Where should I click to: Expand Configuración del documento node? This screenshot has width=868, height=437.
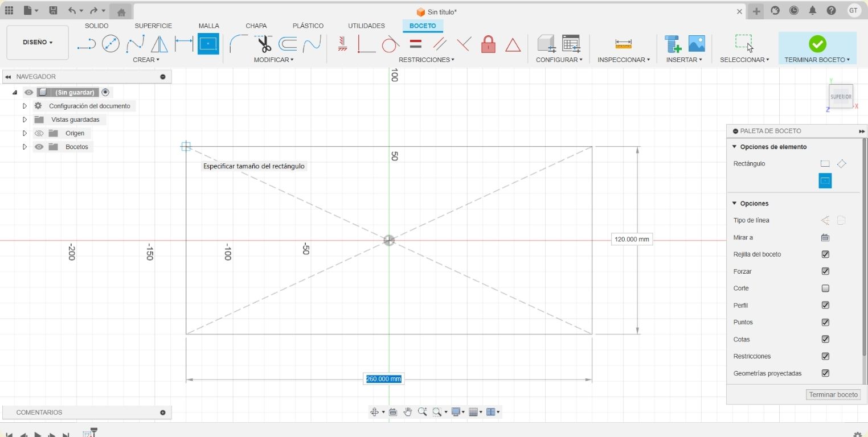[x=24, y=106]
